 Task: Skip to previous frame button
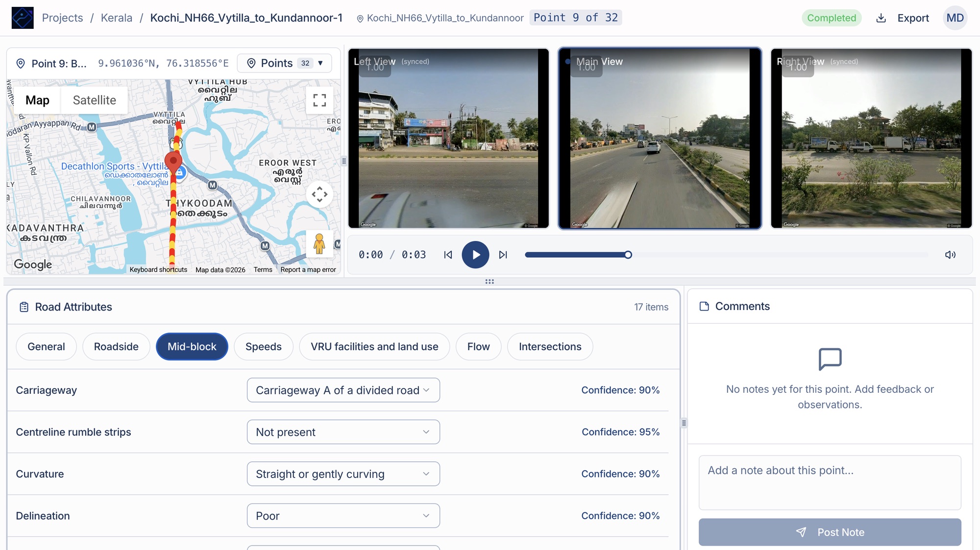click(448, 255)
